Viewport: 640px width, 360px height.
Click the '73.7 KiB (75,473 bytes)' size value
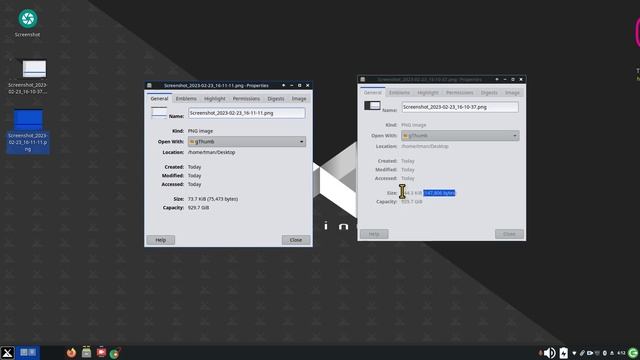click(x=213, y=199)
